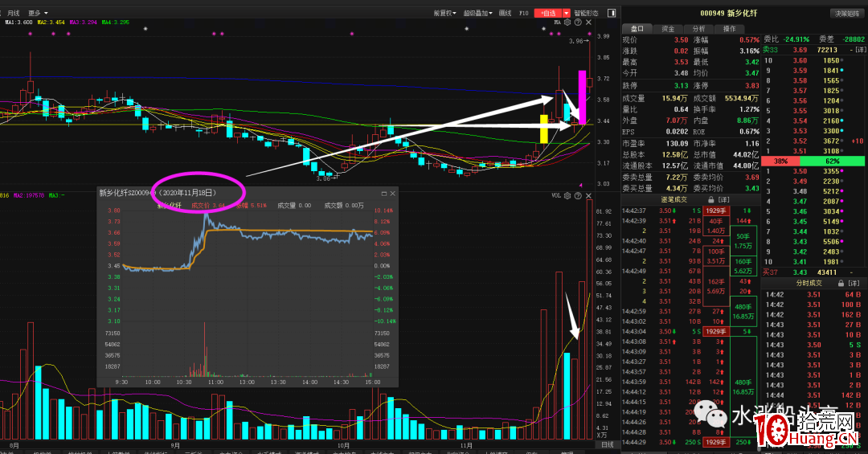Click the 换手率 value 1.27%

tap(749, 109)
